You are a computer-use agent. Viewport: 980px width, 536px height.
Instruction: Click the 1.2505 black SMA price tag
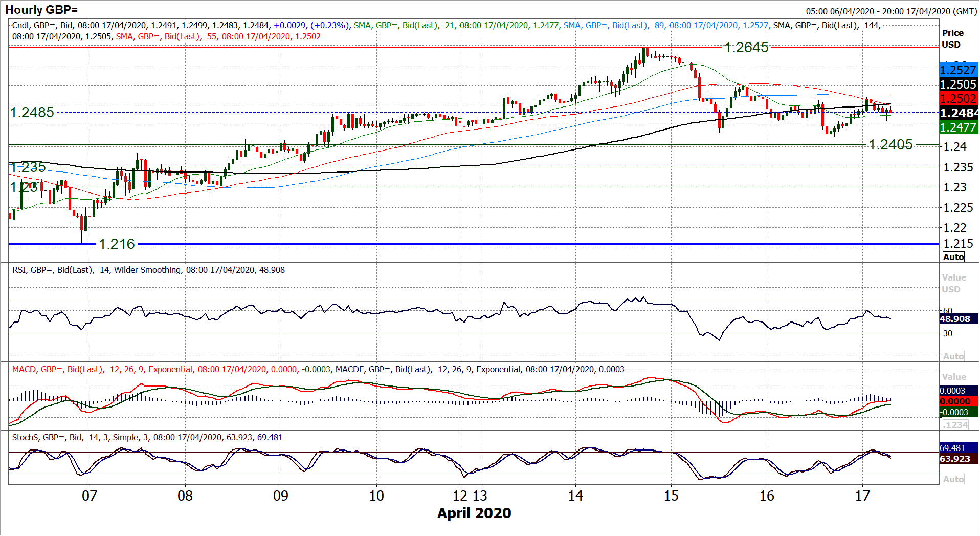(959, 84)
